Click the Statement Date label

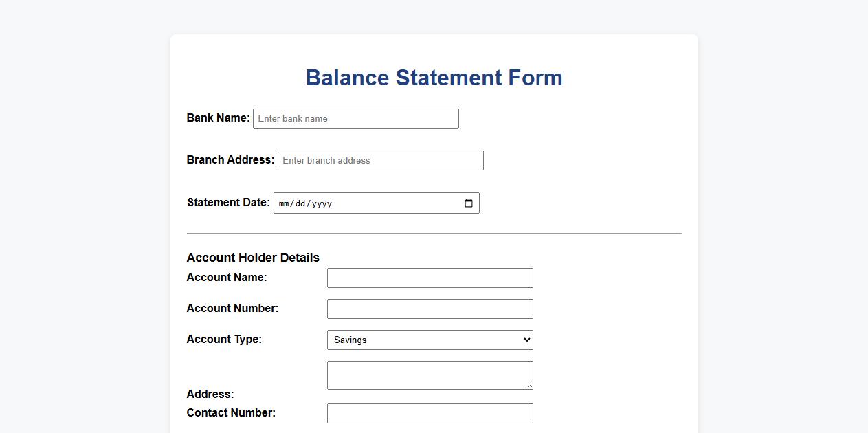pos(227,202)
